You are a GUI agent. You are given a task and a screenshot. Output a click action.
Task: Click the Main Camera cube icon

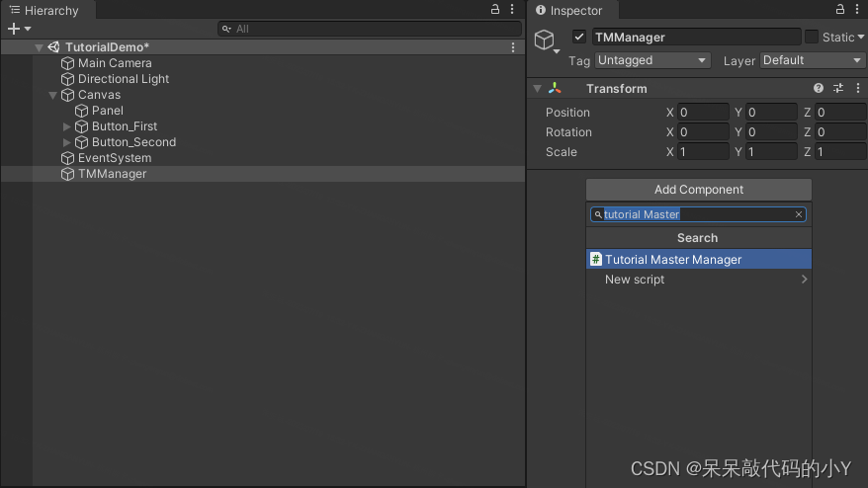click(67, 63)
